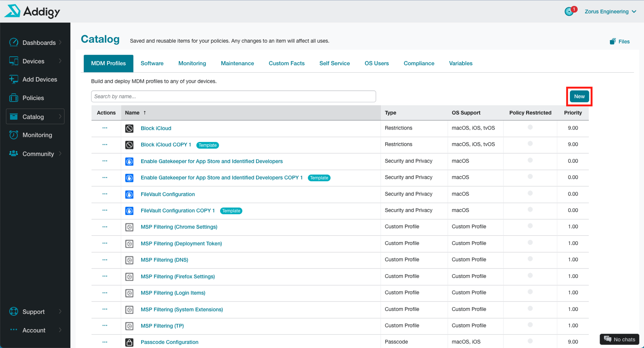Click the New button
Screen dimensions: 644x348
tap(579, 96)
